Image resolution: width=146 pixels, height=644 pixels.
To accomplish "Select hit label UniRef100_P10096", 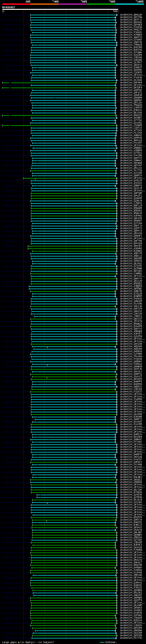I will tap(131, 304).
